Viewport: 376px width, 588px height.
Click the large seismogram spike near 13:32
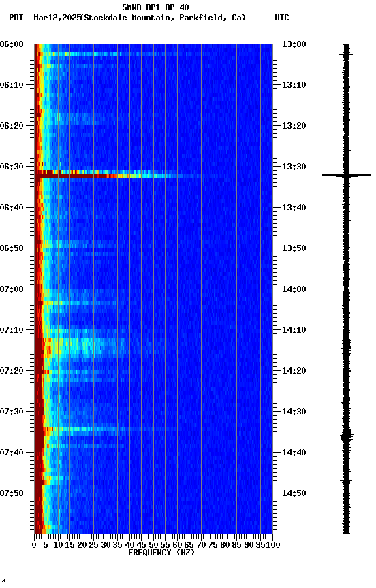[x=346, y=175]
